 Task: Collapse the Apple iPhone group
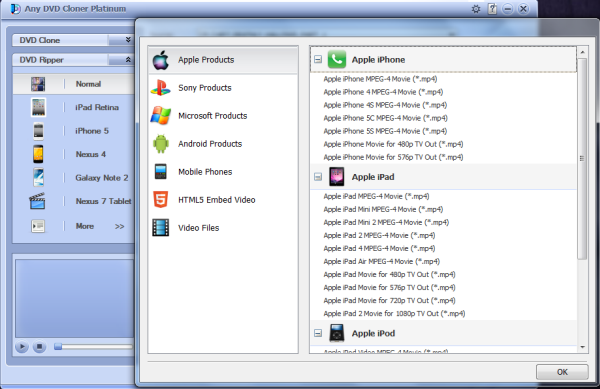[318, 59]
